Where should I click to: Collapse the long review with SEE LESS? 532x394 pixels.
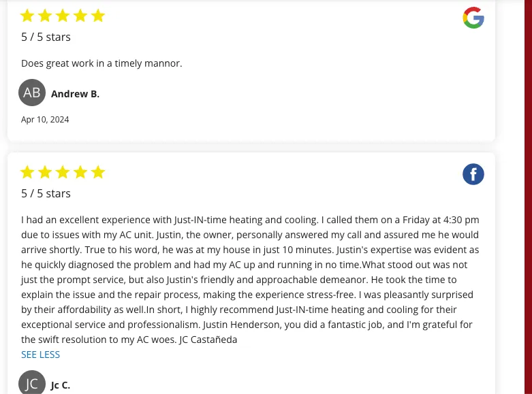click(x=40, y=355)
